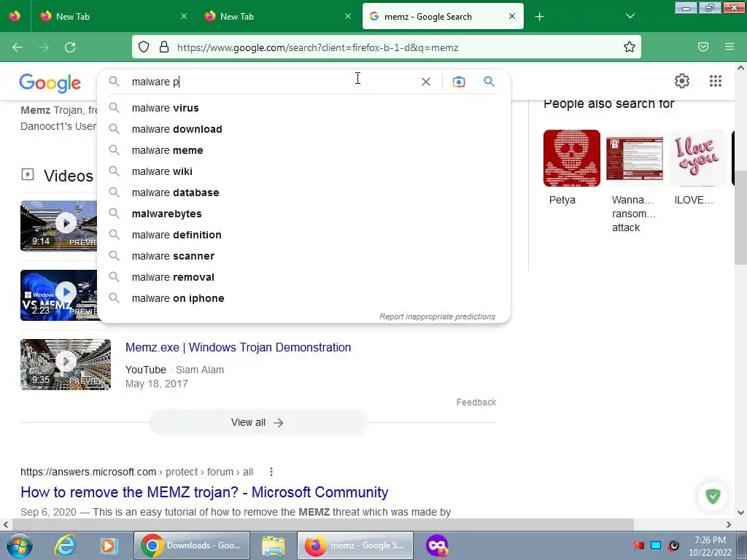Screen dimensions: 747x560
Task: Open Google settings gear
Action: click(682, 81)
